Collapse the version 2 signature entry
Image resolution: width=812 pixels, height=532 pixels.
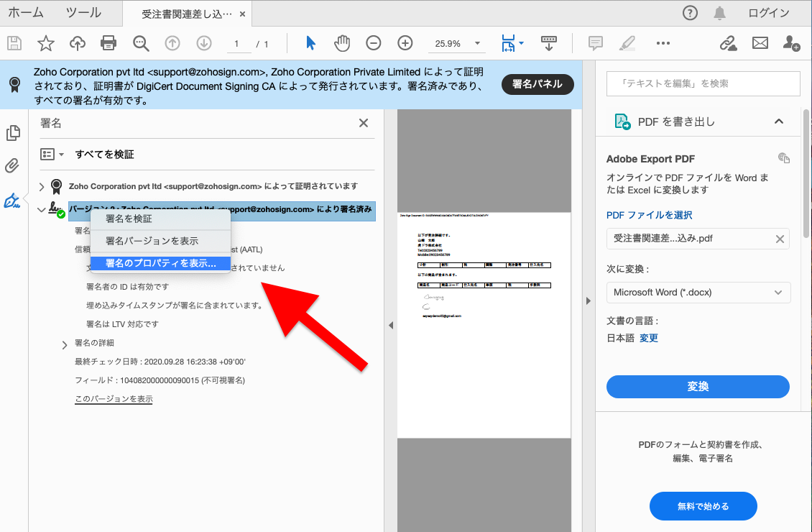tap(42, 210)
